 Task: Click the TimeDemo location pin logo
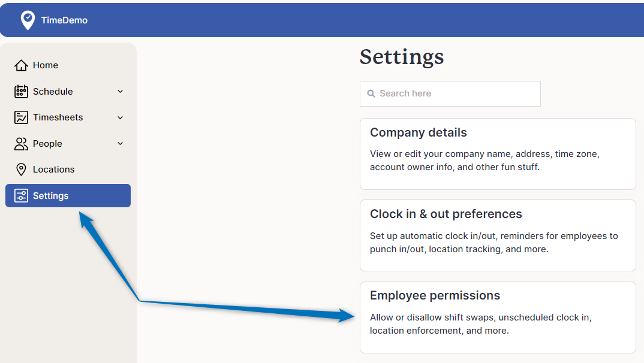coord(28,20)
